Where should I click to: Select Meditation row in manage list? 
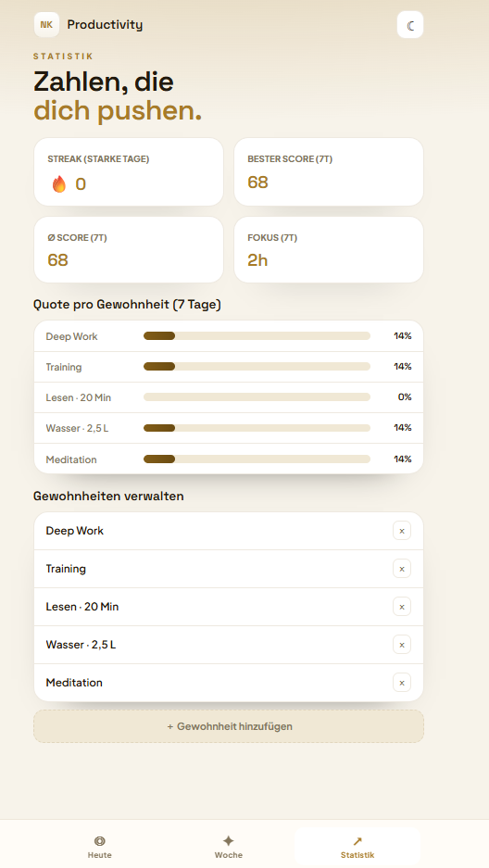point(229,683)
